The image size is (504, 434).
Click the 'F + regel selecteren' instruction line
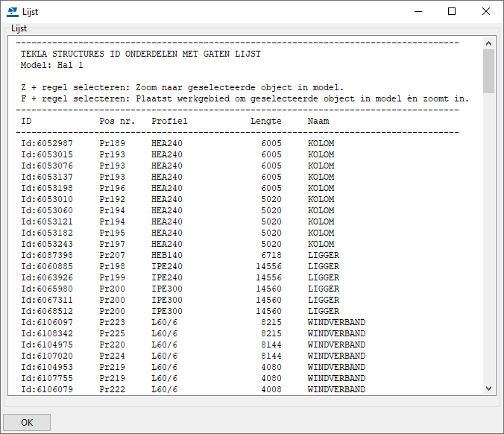245,98
